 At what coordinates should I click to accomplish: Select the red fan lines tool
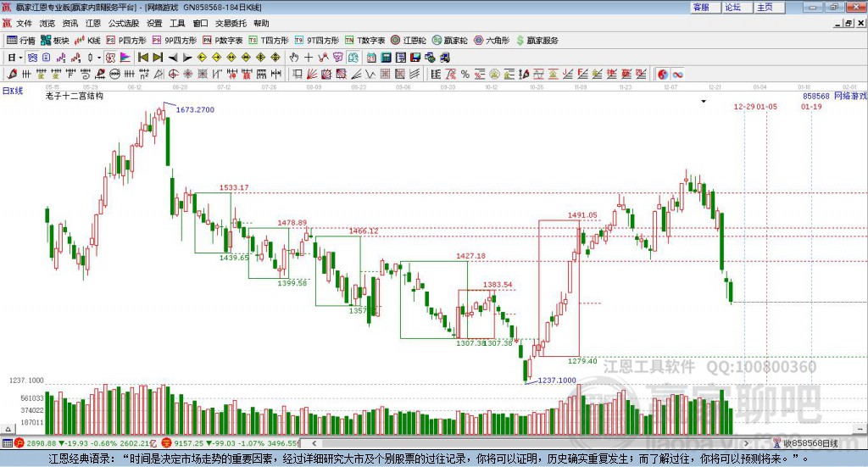pos(311,74)
